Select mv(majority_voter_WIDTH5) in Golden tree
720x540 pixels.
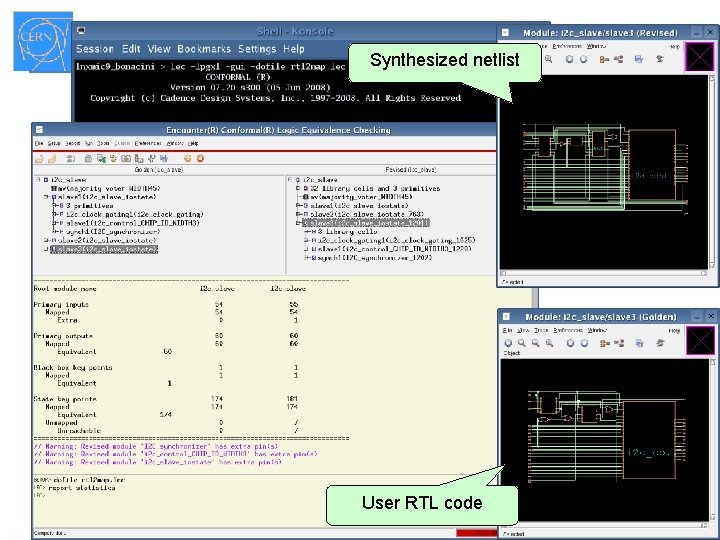(x=106, y=188)
